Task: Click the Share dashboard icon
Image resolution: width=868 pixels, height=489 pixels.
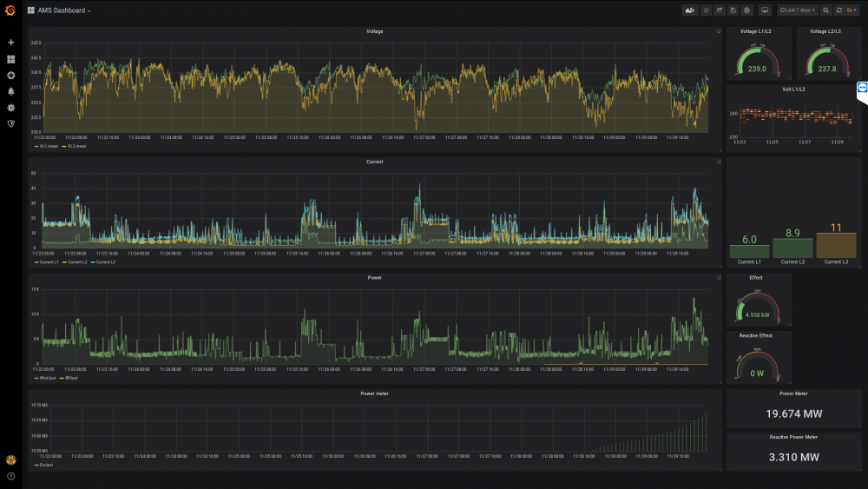Action: tap(720, 10)
